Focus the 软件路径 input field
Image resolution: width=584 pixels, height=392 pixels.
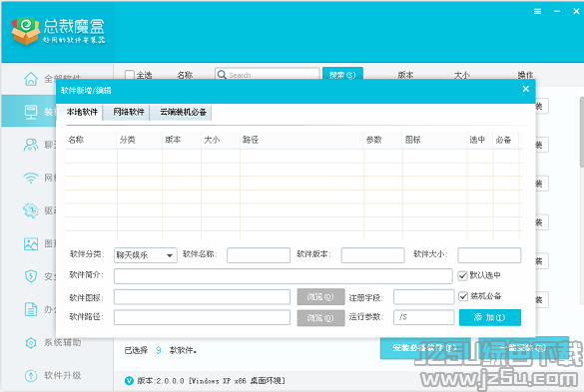(x=203, y=317)
